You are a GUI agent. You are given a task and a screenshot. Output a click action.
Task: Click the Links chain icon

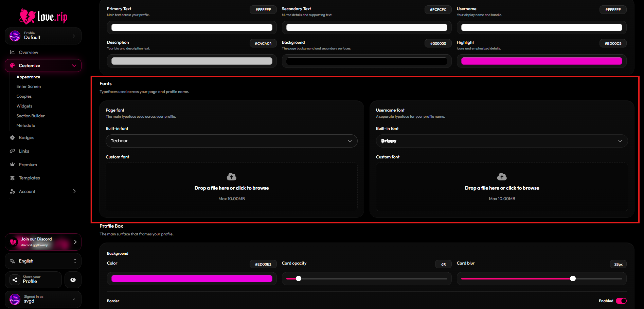click(13, 151)
